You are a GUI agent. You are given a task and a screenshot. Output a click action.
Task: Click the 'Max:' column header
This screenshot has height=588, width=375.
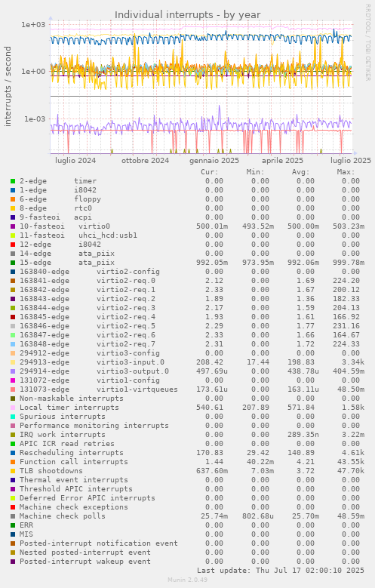pyautogui.click(x=346, y=172)
